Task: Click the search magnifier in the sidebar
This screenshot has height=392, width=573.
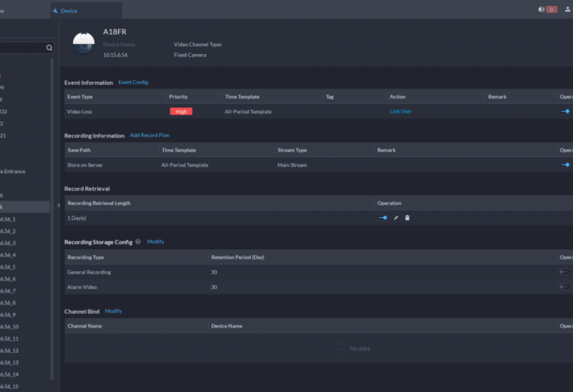Action: coord(49,48)
